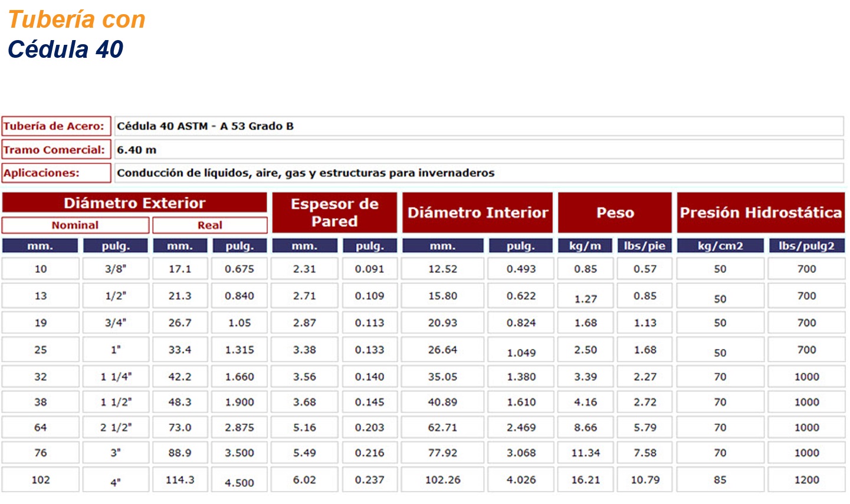Screen dimensions: 850x504
Task: Select the 'Nominal' sub-header
Action: [75, 225]
